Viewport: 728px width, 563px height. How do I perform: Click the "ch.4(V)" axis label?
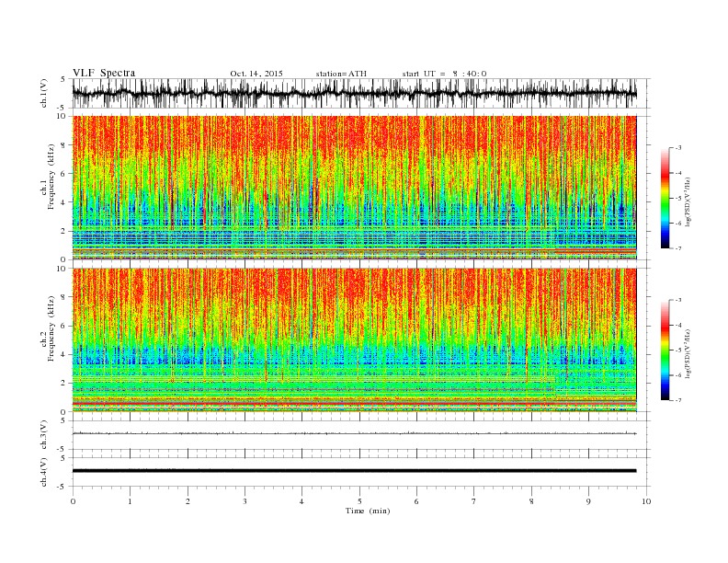coord(44,472)
